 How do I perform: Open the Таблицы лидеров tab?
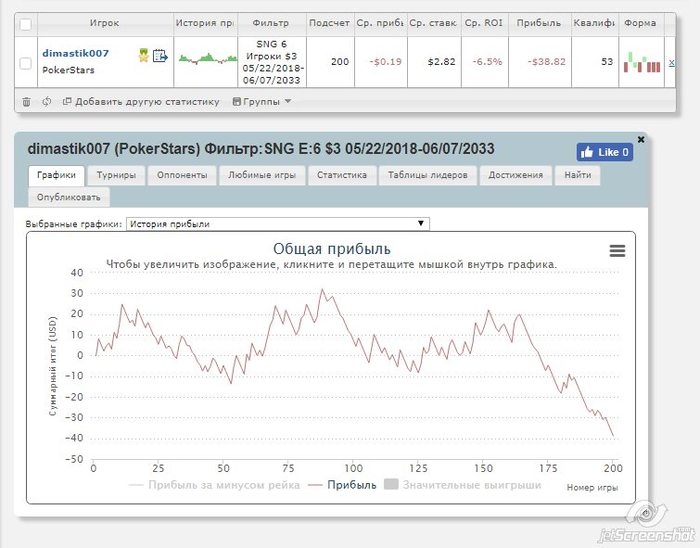[x=428, y=175]
